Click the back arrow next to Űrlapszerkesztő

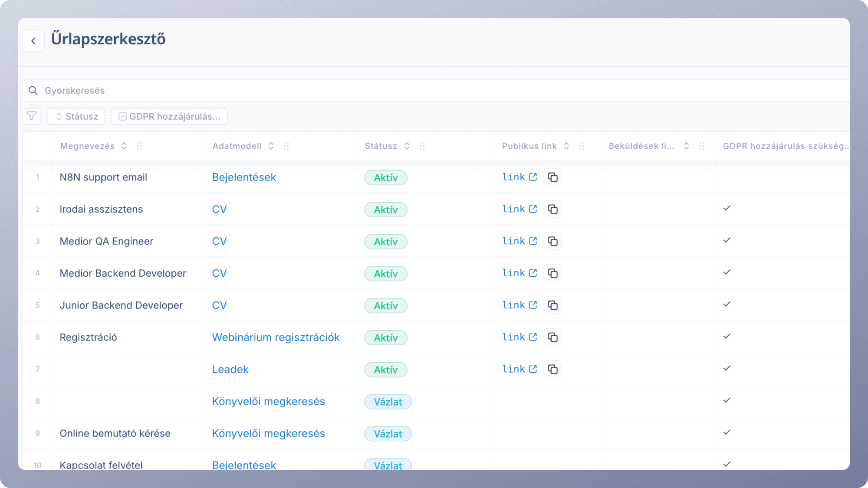pos(33,41)
